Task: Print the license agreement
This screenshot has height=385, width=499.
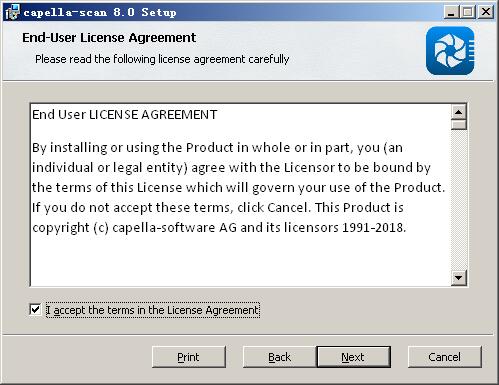Action: (x=189, y=357)
